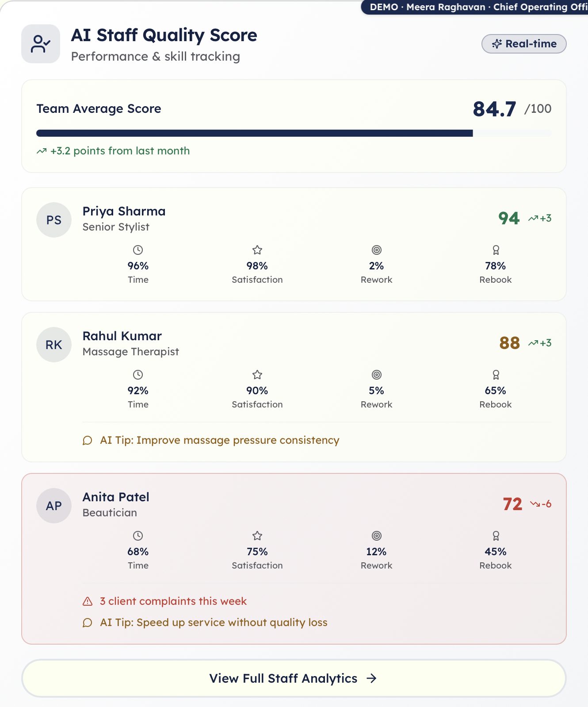Click the sparkle icon in Real-time badge
This screenshot has height=707, width=588.
coord(497,44)
